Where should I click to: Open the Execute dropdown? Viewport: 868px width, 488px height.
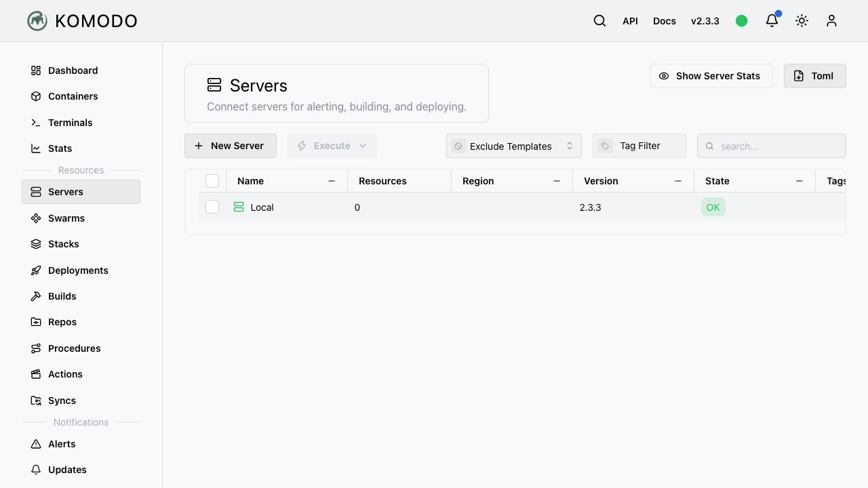tap(332, 146)
